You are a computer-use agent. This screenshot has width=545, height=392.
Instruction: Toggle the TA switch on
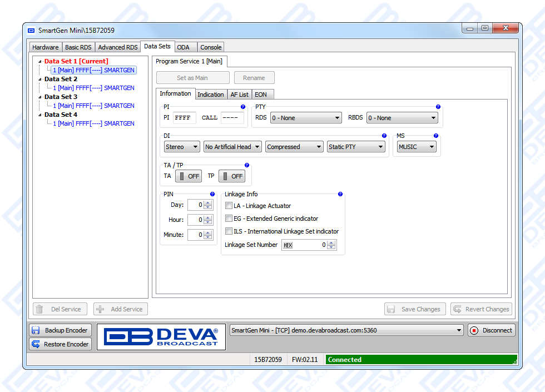pyautogui.click(x=189, y=176)
